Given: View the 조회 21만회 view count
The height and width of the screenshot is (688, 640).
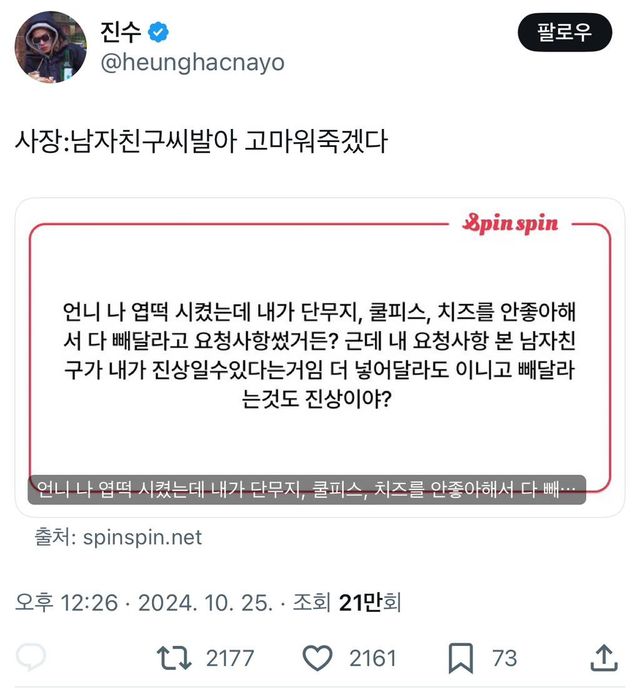Looking at the screenshot, I should (347, 602).
